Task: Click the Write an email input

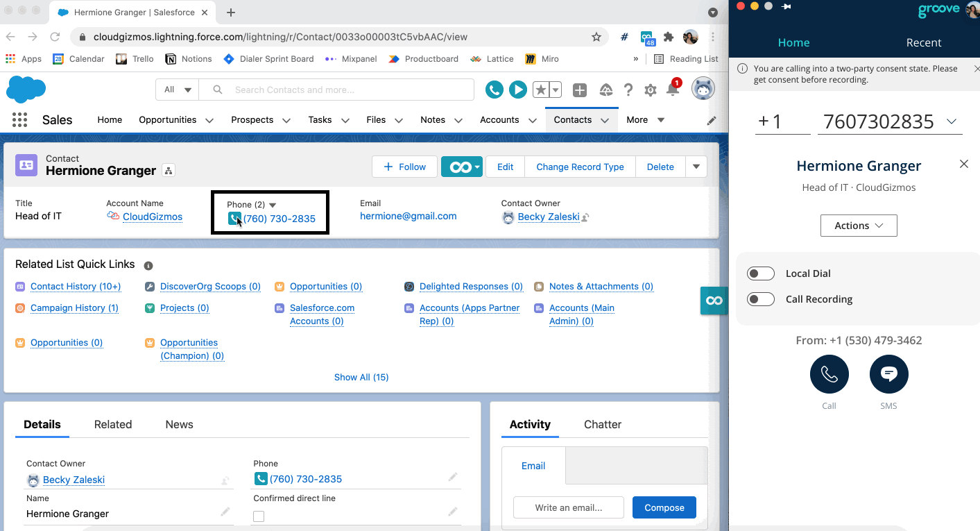Action: tap(569, 507)
